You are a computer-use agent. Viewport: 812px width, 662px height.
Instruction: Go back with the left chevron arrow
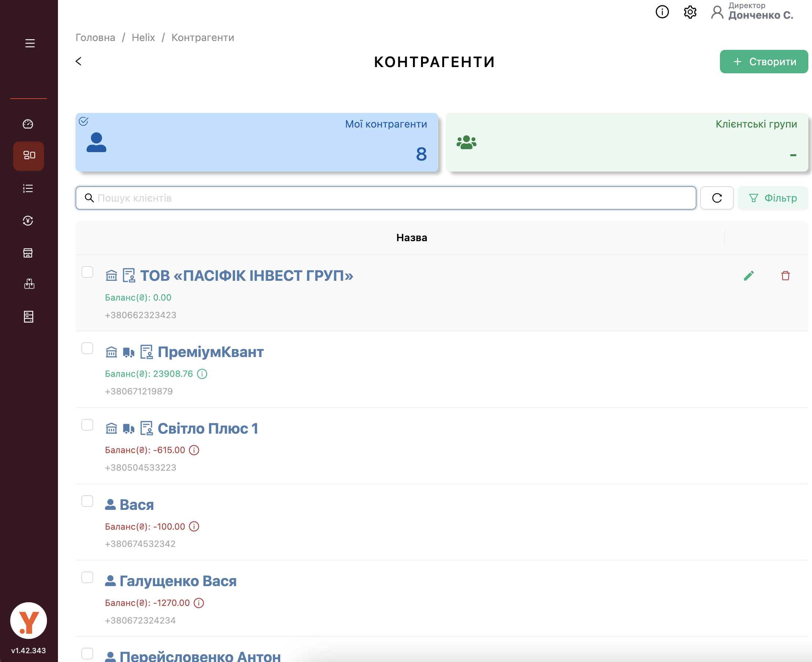78,61
